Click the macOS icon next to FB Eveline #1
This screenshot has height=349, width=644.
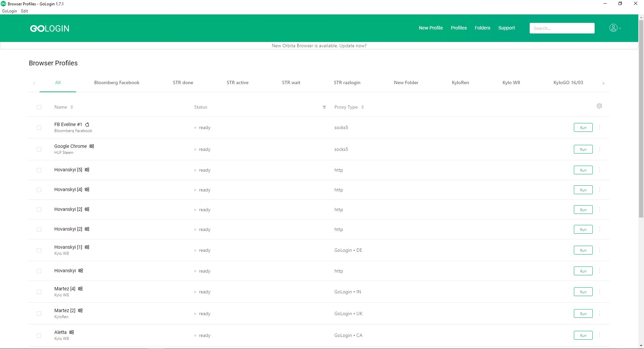(87, 124)
